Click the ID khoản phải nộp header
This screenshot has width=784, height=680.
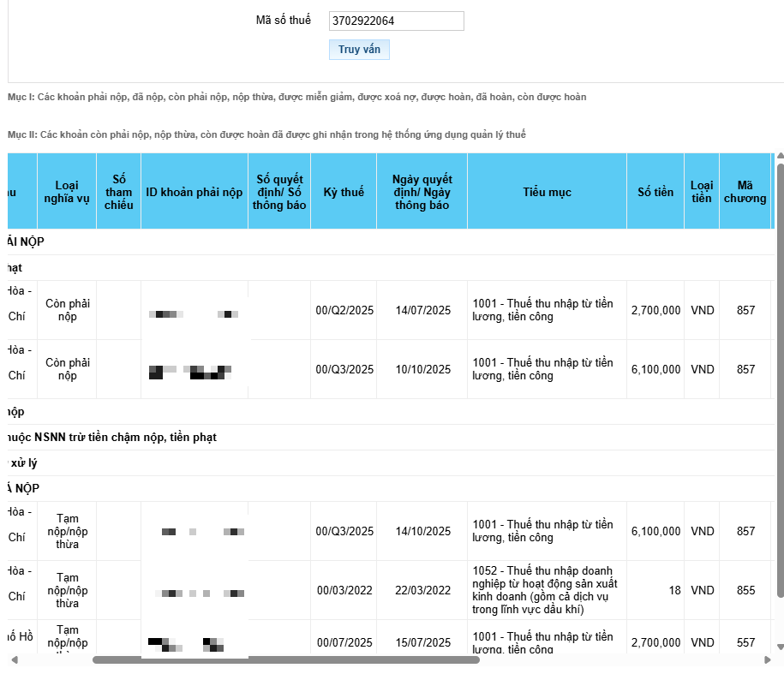pyautogui.click(x=195, y=193)
